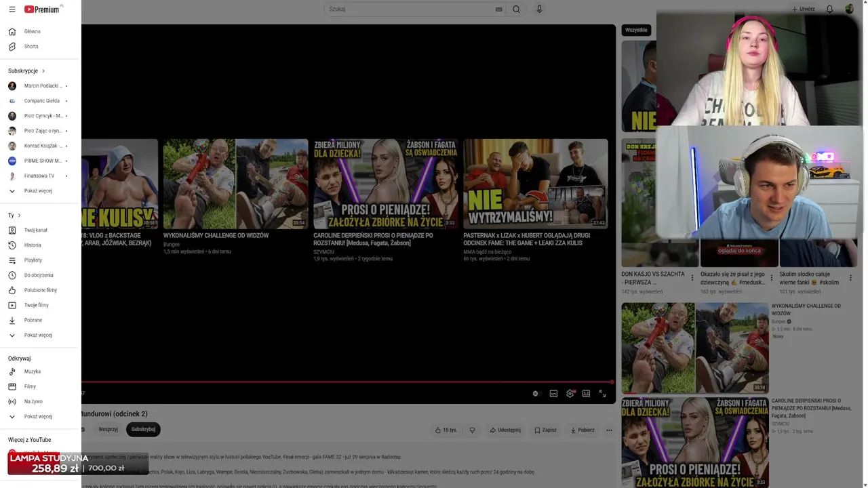This screenshot has height=488, width=868.
Task: Open Finansowa TV channel subscription
Action: [x=41, y=176]
